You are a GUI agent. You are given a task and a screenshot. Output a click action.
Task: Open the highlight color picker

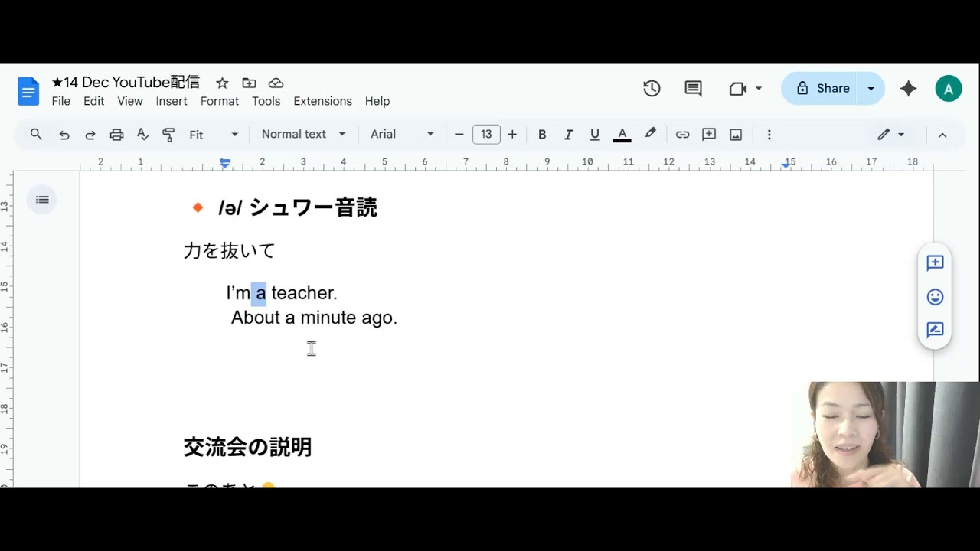point(650,135)
